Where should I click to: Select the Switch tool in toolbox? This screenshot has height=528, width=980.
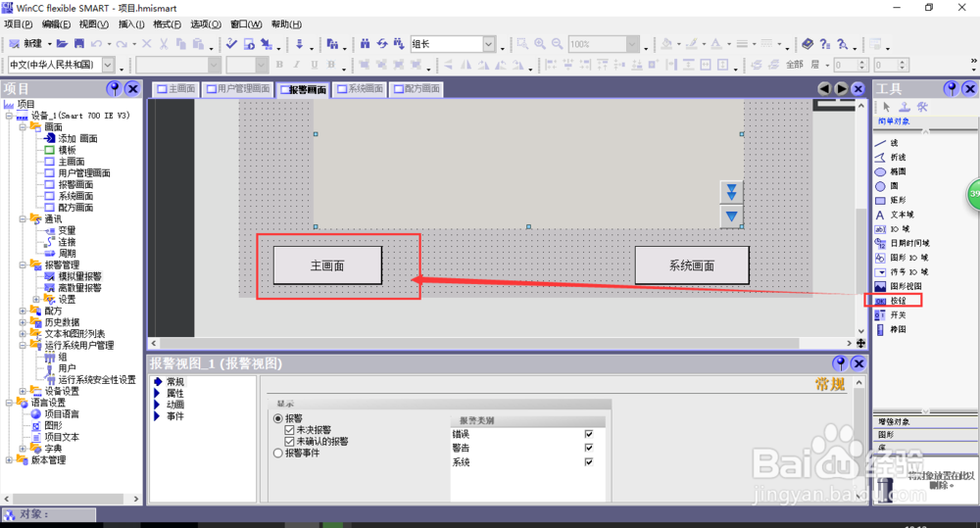tap(891, 315)
